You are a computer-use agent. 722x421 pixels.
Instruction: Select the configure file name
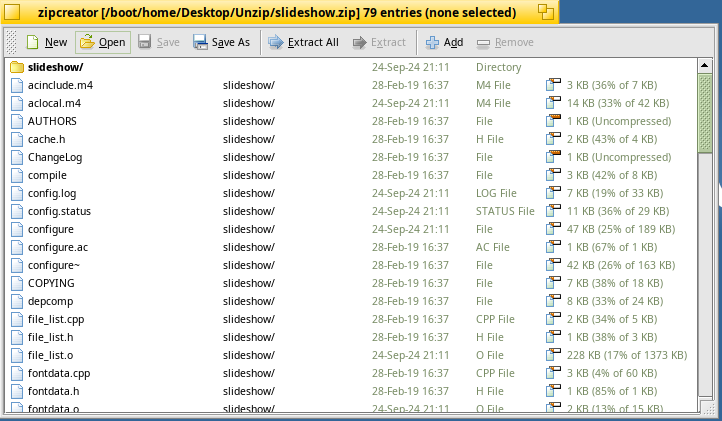[x=51, y=229]
